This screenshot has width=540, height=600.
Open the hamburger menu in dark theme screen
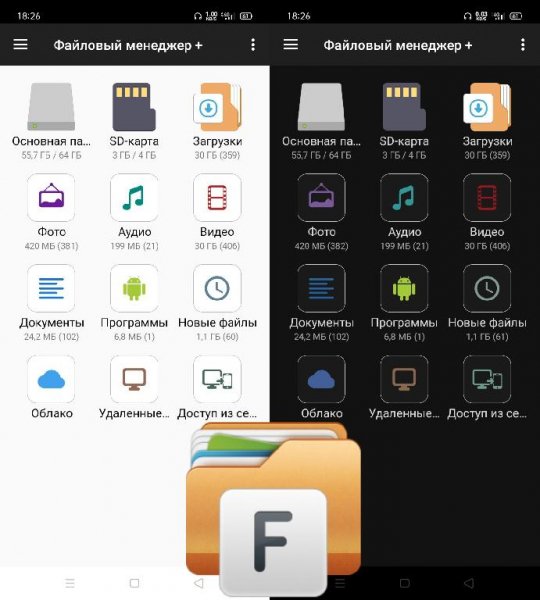[290, 44]
